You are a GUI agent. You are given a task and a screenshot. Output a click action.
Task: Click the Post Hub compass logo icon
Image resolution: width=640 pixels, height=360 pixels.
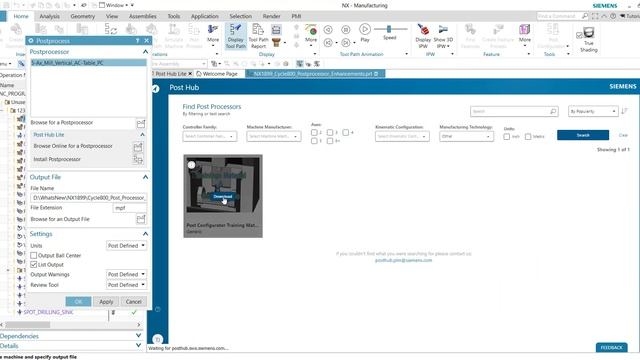pos(156,89)
